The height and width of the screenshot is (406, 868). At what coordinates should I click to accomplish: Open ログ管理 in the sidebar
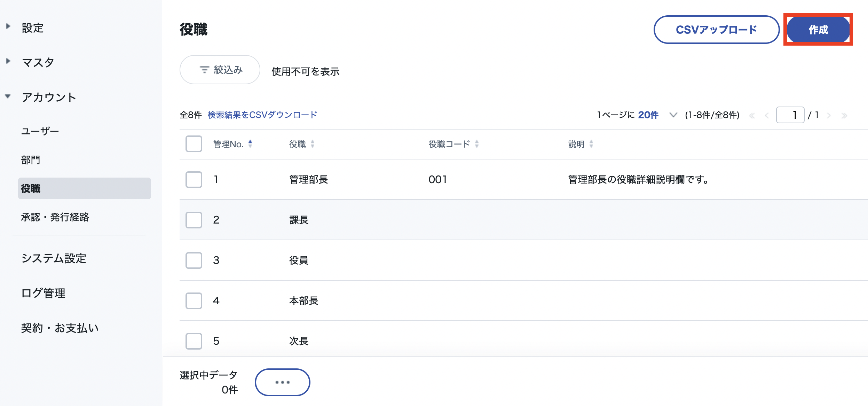43,293
